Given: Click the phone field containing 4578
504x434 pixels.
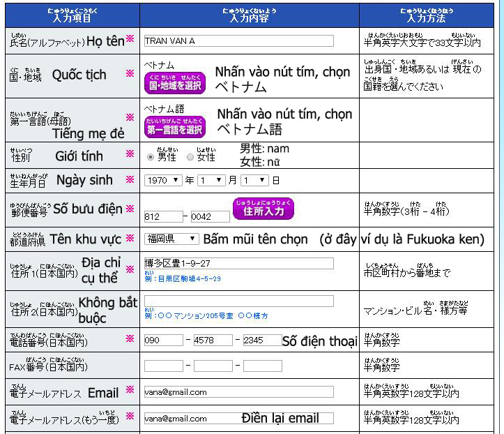Looking at the screenshot, I should click(x=213, y=340).
